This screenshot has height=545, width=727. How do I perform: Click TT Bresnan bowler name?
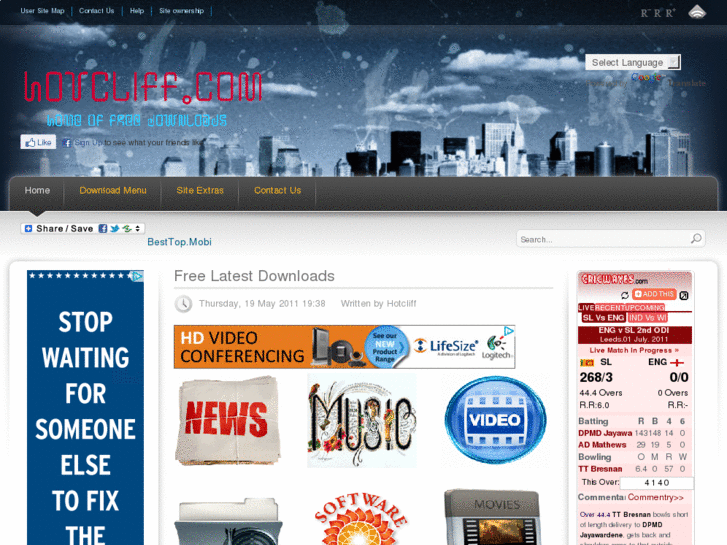pos(600,468)
